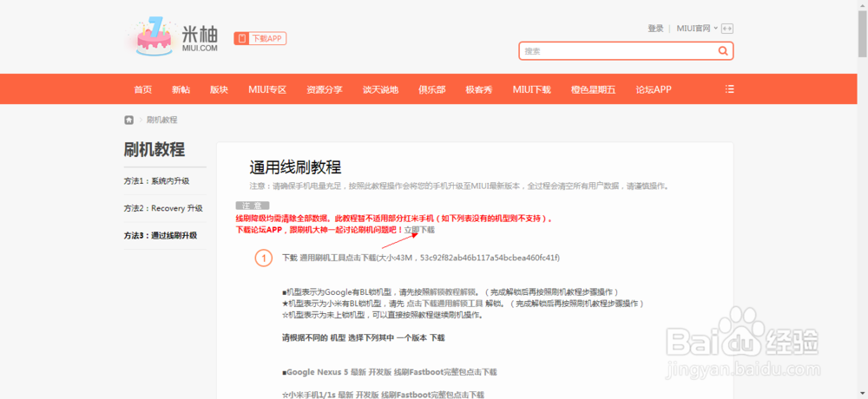Click the search magnifier icon
Image resolution: width=868 pixels, height=399 pixels.
(x=722, y=51)
